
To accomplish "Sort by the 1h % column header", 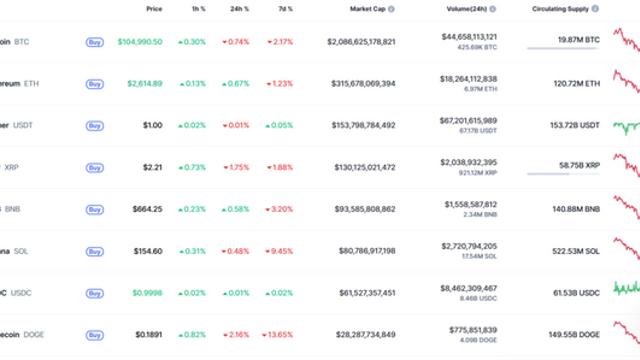I will 199,9.
